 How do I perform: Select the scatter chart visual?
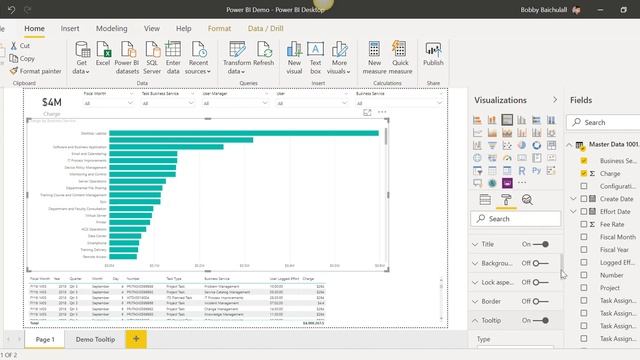coord(507,145)
